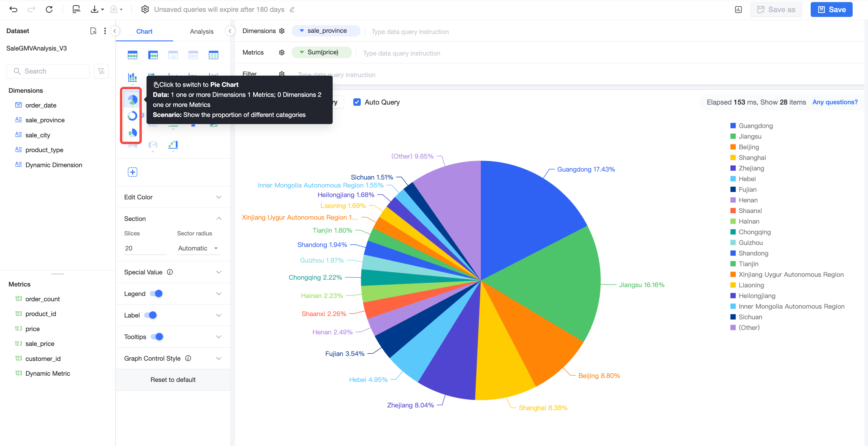Click the Guangdong legend color swatch
Screen dimensions: 868x446
click(x=733, y=126)
